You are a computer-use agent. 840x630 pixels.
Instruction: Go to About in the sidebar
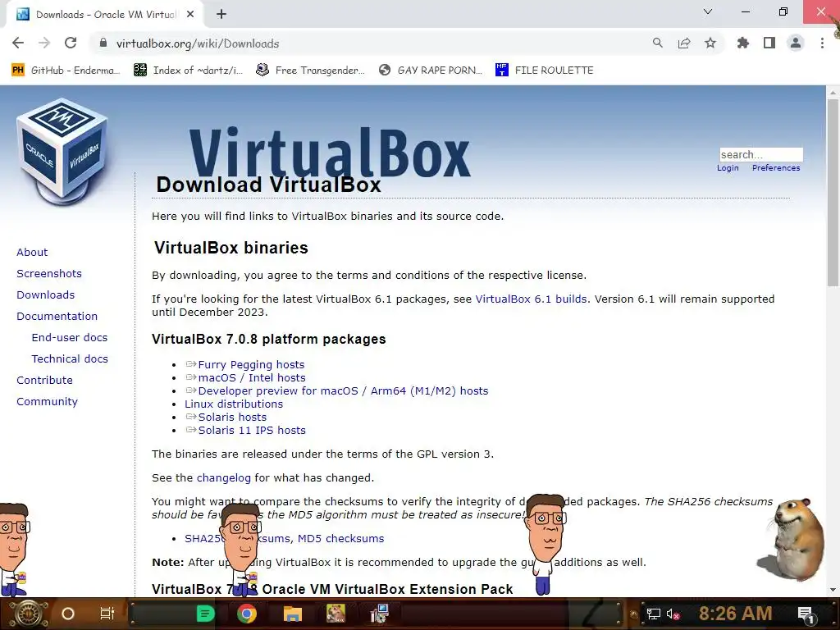32,253
